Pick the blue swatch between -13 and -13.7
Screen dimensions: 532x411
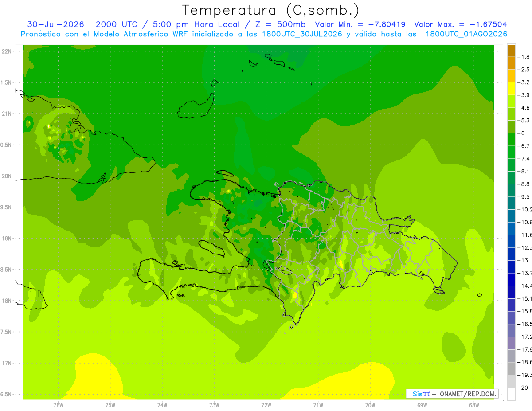(x=511, y=266)
